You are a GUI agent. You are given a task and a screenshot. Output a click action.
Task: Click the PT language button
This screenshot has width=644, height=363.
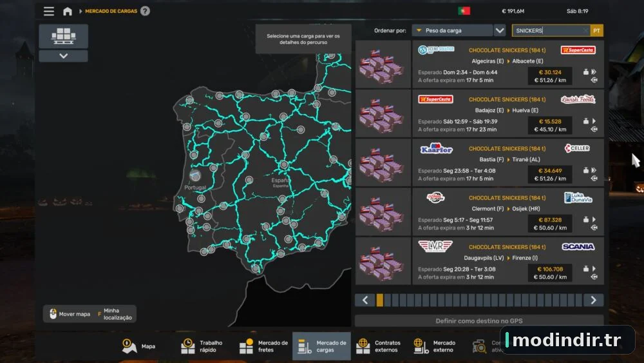tap(597, 30)
